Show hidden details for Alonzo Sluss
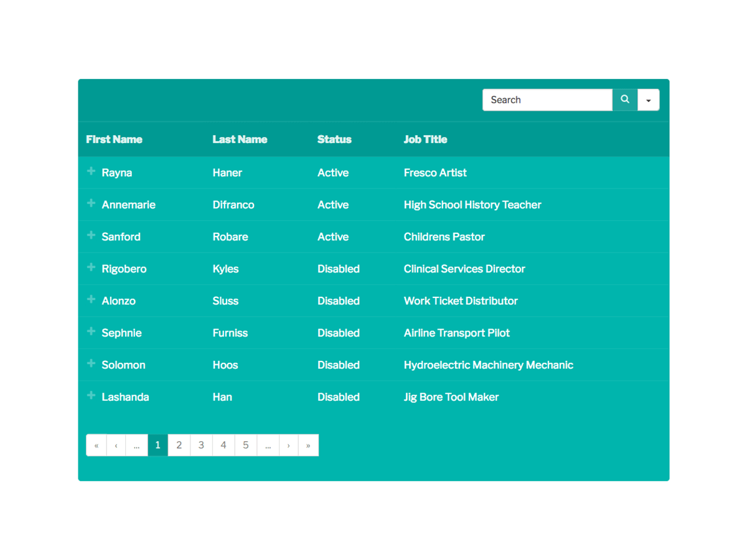747x560 pixels. (91, 300)
